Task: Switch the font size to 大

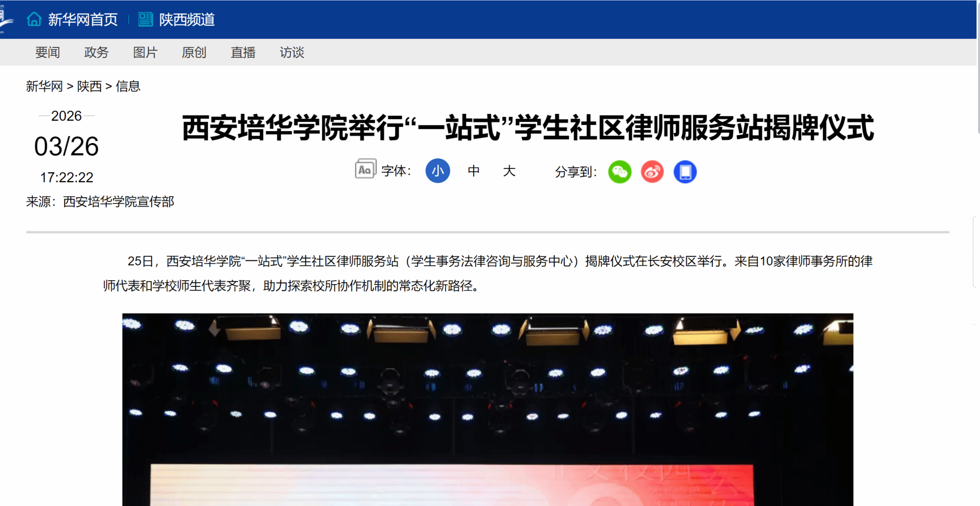Action: click(509, 171)
